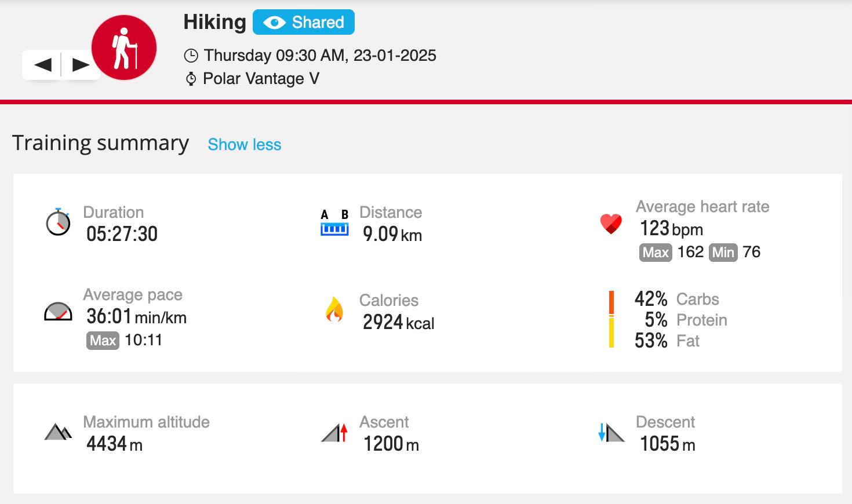Screen dimensions: 852x504
Task: Click the clock icon beside the date
Action: (191, 56)
